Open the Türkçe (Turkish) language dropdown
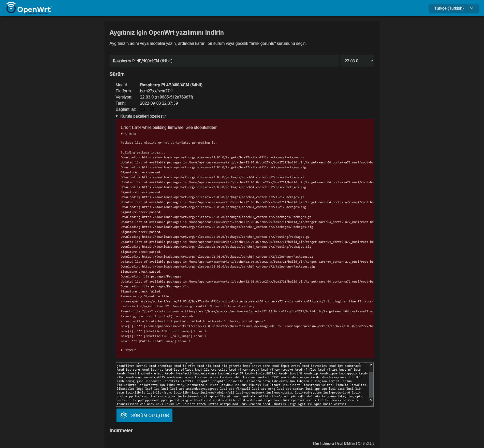Screen dimensions: 484x448 (453, 8)
